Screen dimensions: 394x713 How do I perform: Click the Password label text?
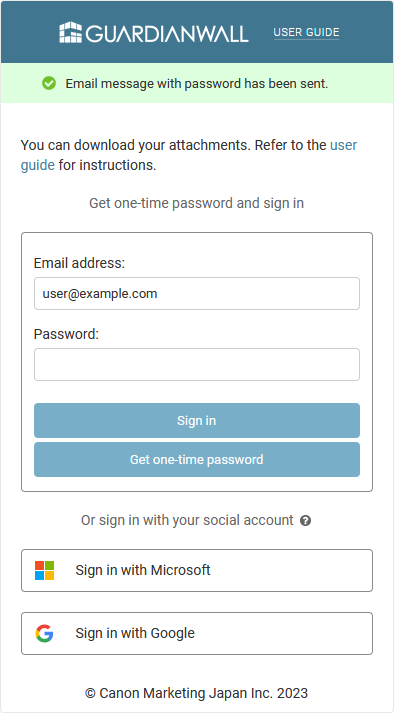click(x=66, y=334)
